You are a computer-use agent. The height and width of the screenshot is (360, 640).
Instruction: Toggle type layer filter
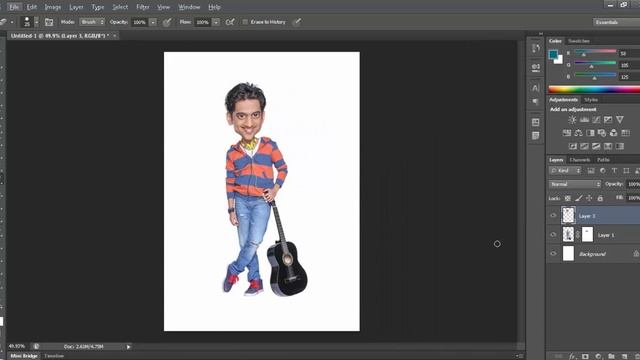(614, 171)
